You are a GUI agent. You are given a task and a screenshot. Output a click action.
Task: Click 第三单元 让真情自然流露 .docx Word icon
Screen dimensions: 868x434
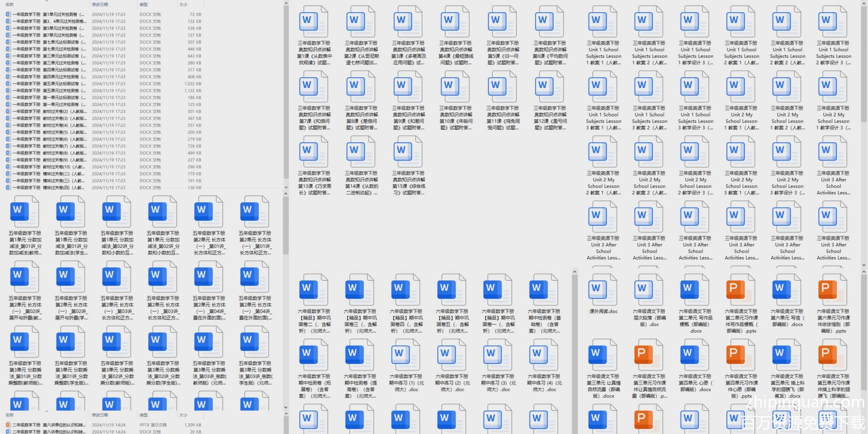(x=602, y=355)
